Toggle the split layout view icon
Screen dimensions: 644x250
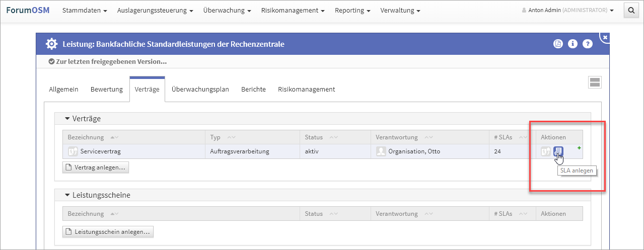click(595, 83)
